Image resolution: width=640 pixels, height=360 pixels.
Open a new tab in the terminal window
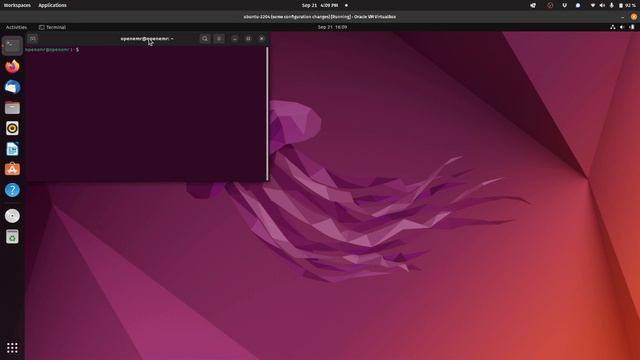33,38
